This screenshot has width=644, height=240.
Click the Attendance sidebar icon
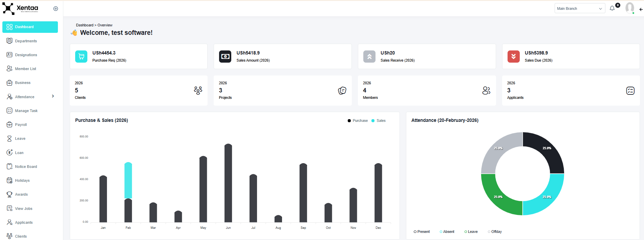[x=9, y=97]
